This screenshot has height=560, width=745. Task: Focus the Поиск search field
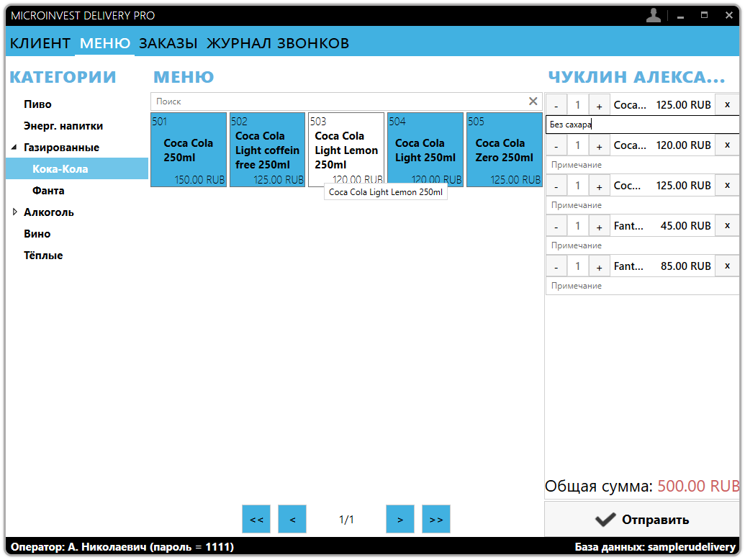coord(338,101)
